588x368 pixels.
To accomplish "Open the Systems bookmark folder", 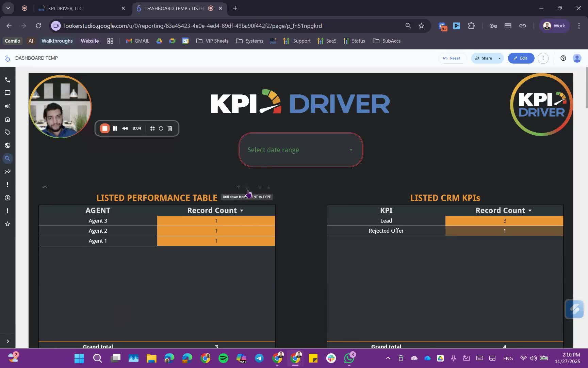I will [x=250, y=41].
